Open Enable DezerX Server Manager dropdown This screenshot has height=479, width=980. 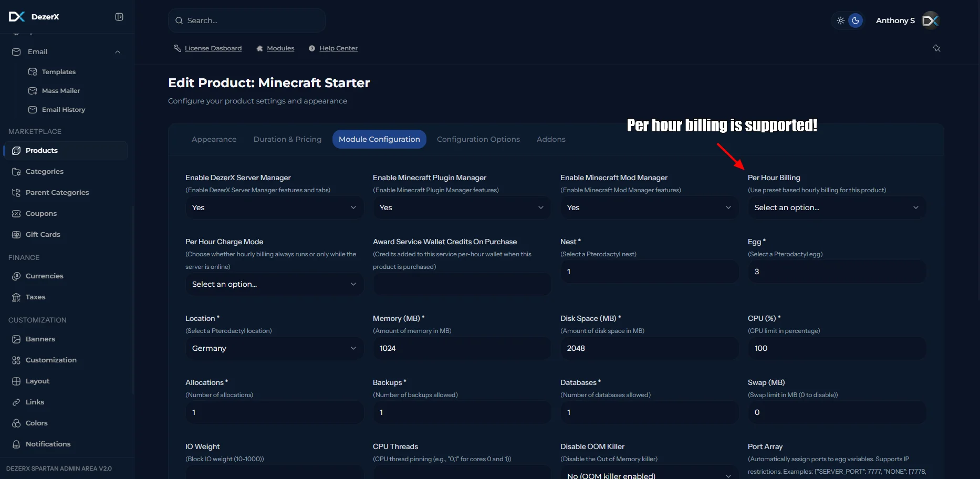(x=274, y=207)
